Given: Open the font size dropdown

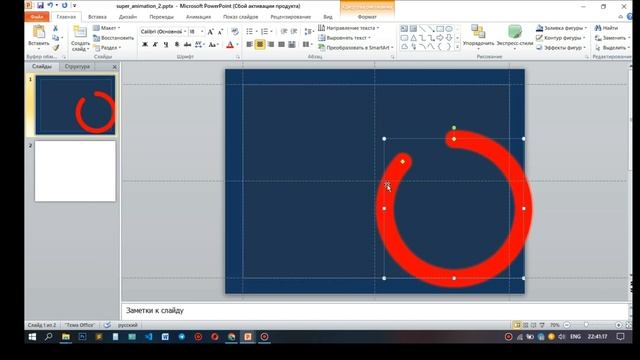Looking at the screenshot, I should pos(202,31).
